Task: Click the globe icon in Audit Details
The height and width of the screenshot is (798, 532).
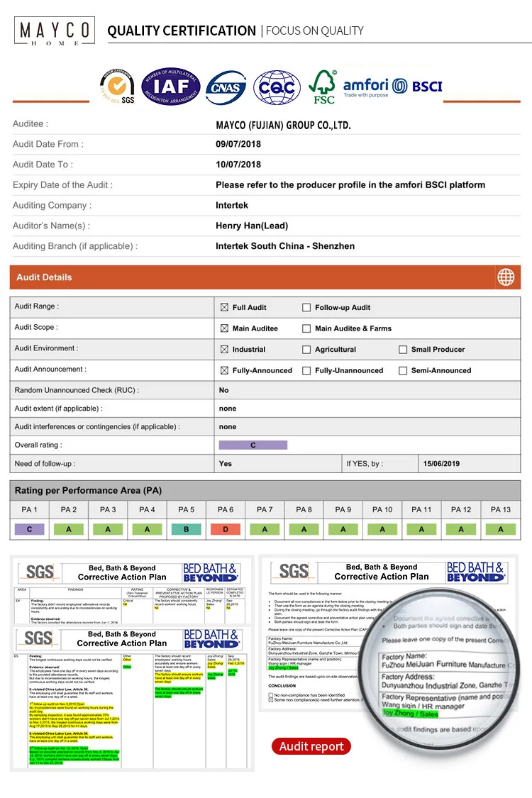Action: click(506, 277)
